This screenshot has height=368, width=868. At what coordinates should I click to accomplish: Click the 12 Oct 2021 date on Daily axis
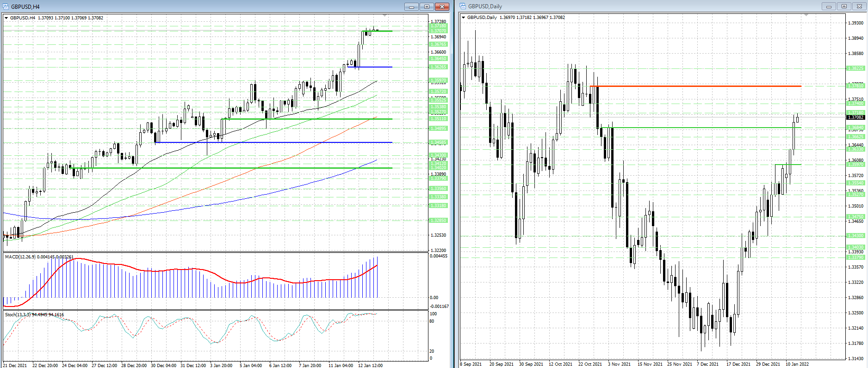(x=560, y=364)
